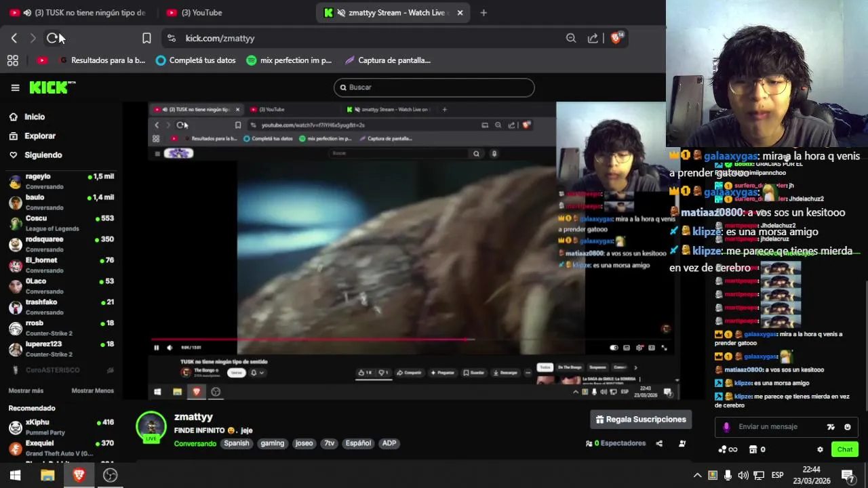This screenshot has height=488, width=868.
Task: Open the new tab plus button
Action: (x=484, y=13)
